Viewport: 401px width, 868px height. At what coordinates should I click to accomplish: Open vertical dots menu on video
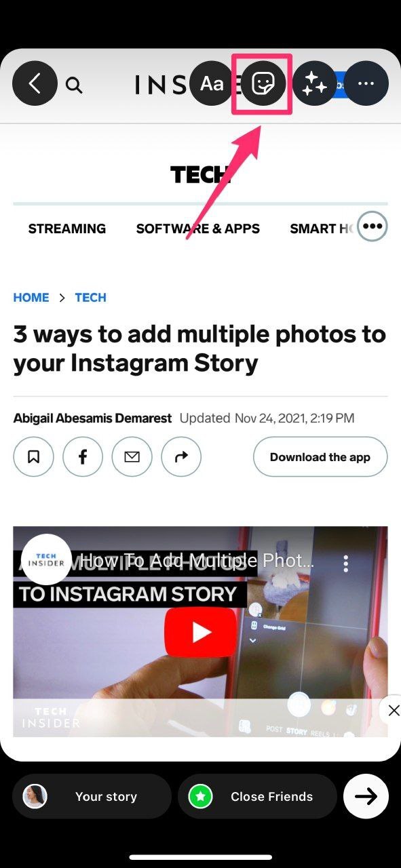point(346,563)
